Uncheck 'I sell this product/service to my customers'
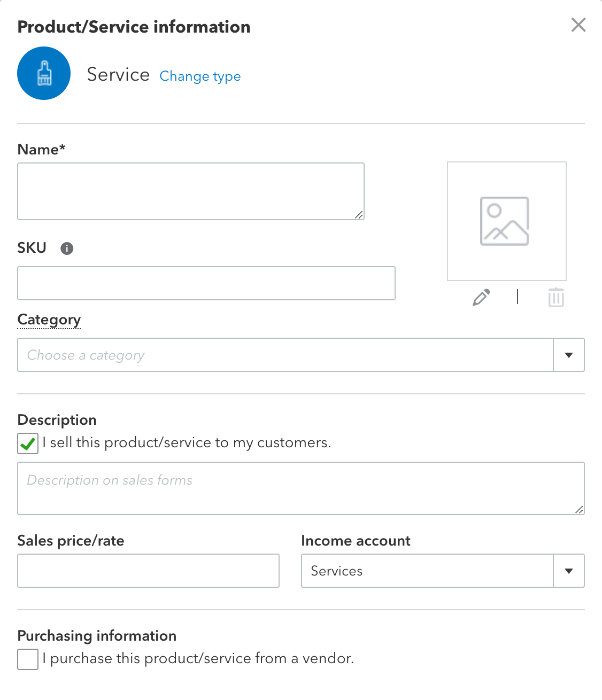Screen dimensions: 602x700 click(28, 444)
